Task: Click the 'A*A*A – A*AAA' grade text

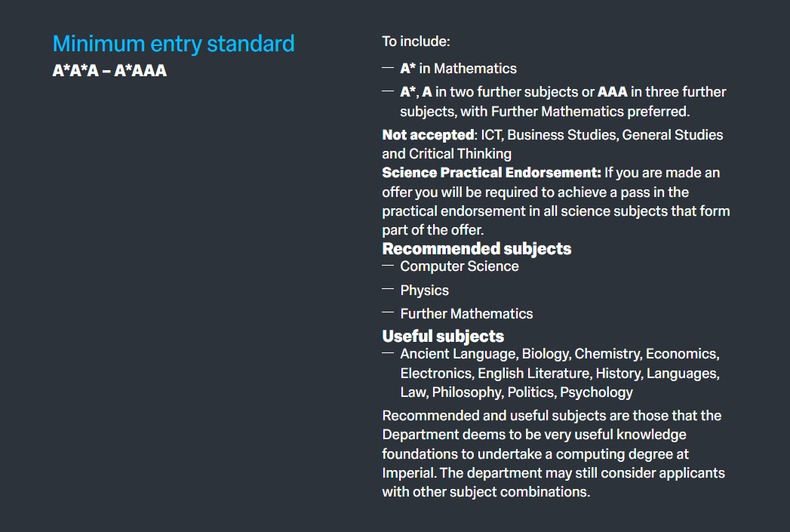Action: (x=109, y=72)
